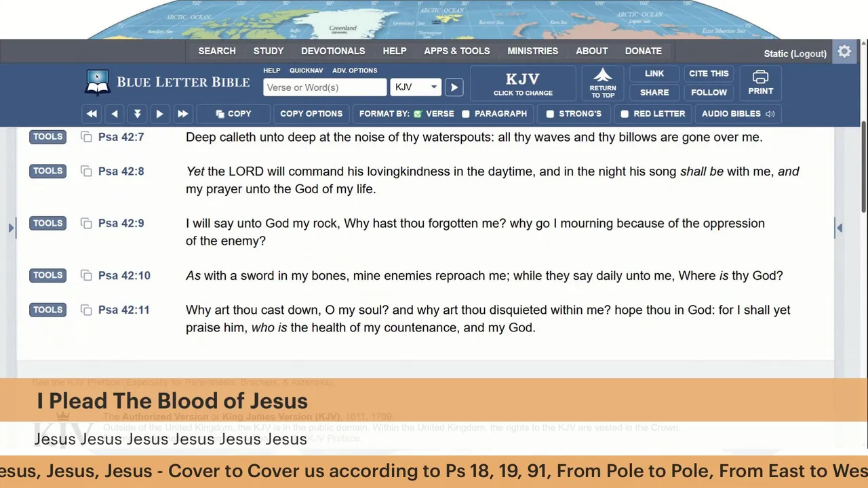Open the About menu
Screen dimensions: 868x488
(592, 51)
